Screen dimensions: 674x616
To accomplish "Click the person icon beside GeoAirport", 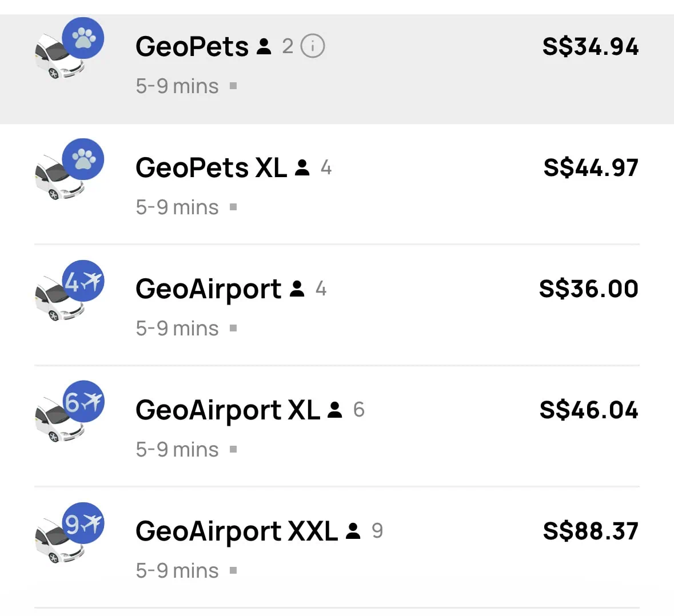I will click(297, 289).
